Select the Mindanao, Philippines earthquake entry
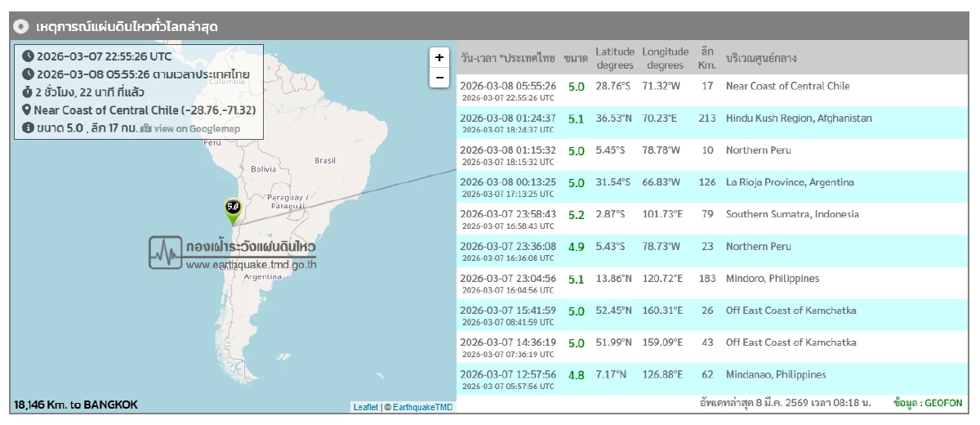Screen dimensions: 980x425 click(710, 378)
